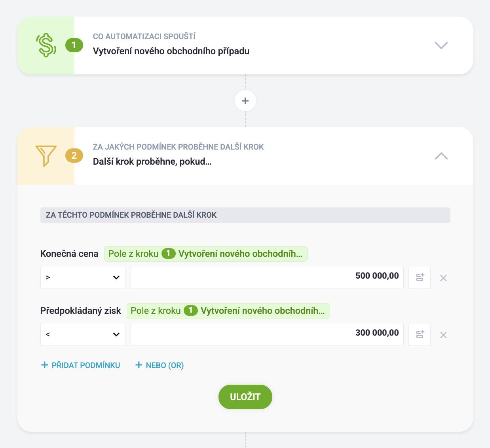Image resolution: width=490 pixels, height=448 pixels.
Task: Click the 300 000,00 value field
Action: [x=267, y=334]
